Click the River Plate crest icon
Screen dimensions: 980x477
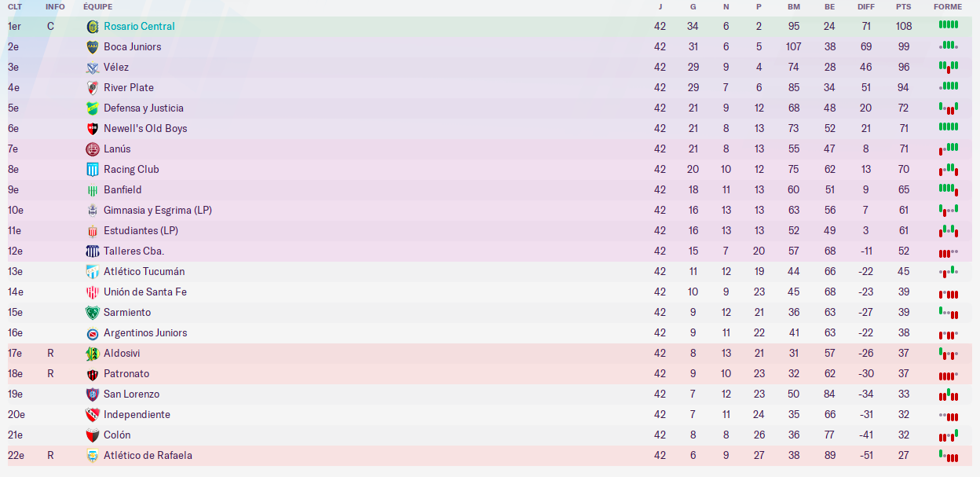click(x=93, y=88)
